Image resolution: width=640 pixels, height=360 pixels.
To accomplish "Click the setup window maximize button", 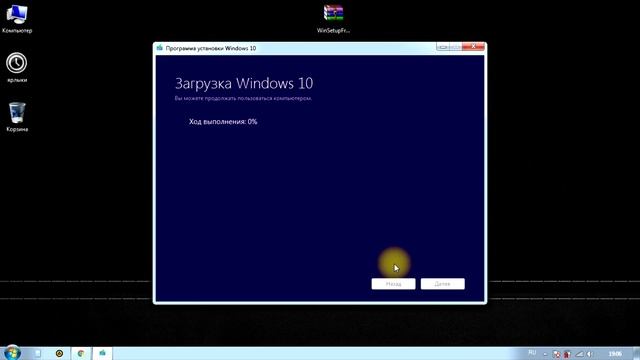I will [x=456, y=47].
